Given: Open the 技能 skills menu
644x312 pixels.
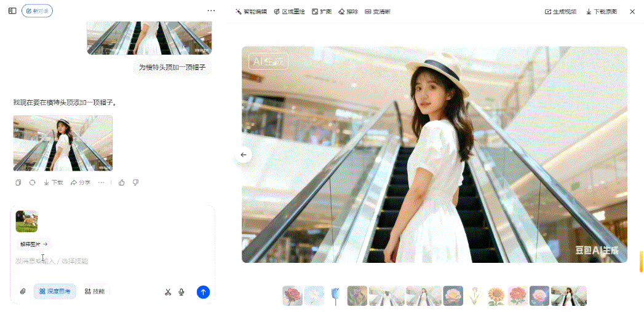Looking at the screenshot, I should pos(95,292).
